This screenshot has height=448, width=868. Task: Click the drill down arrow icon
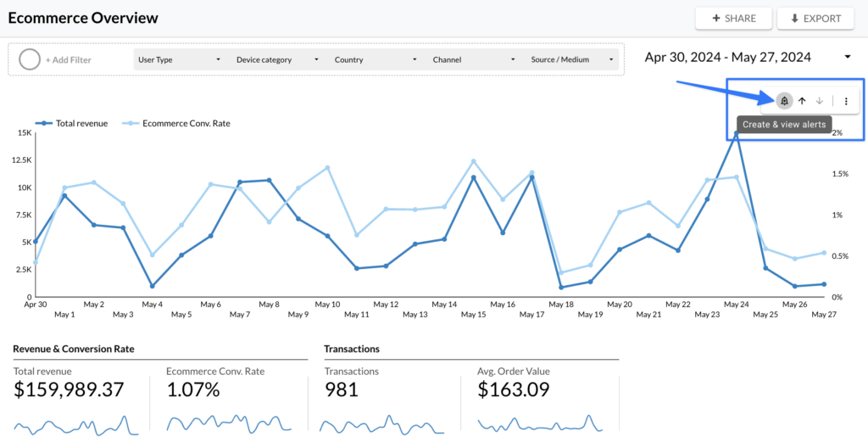point(819,101)
